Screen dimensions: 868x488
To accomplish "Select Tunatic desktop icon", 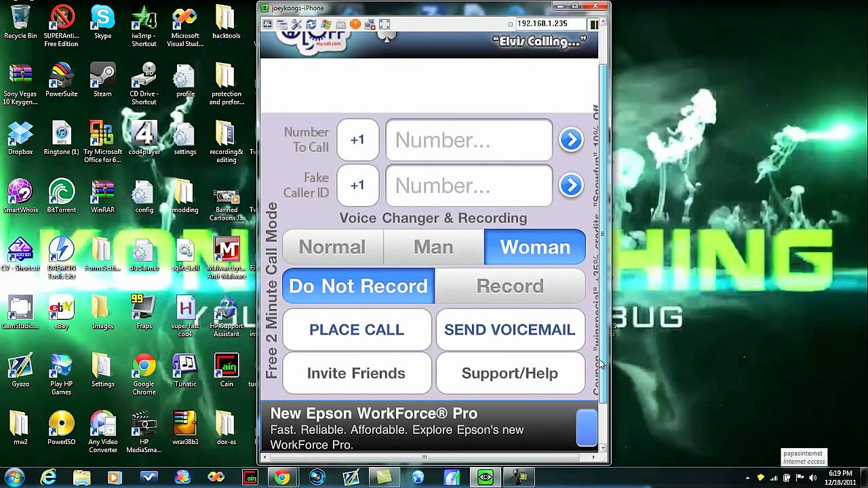I will (185, 371).
